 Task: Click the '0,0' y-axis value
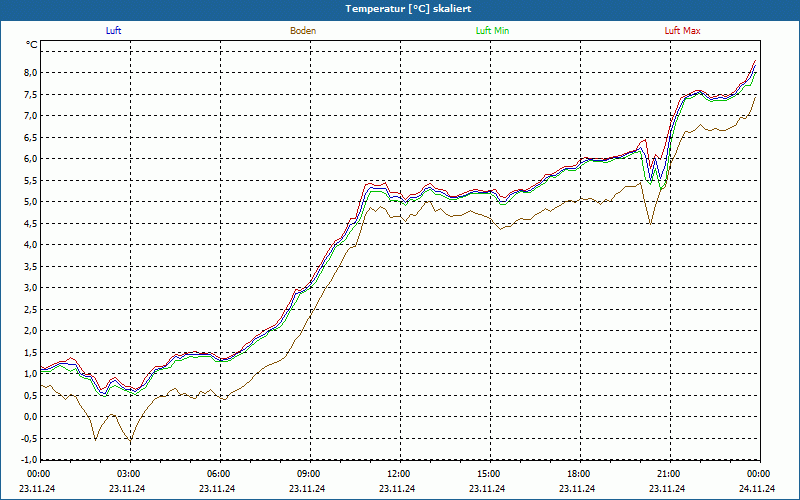(31, 417)
